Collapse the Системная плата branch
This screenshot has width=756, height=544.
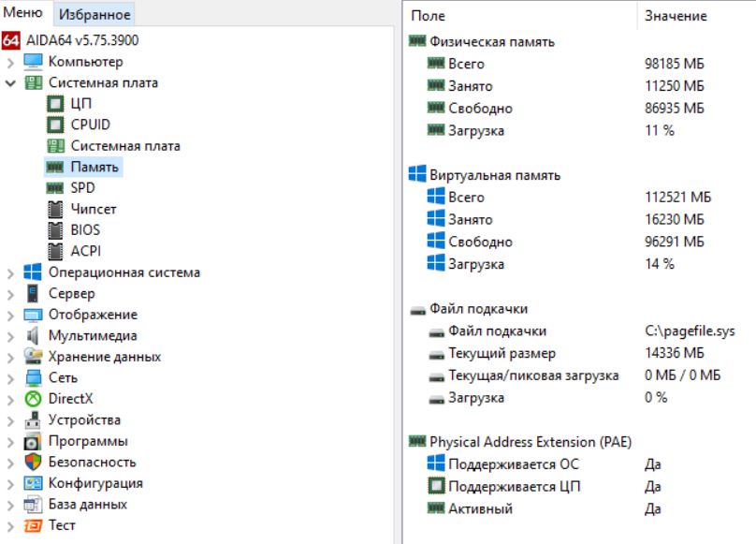point(10,83)
